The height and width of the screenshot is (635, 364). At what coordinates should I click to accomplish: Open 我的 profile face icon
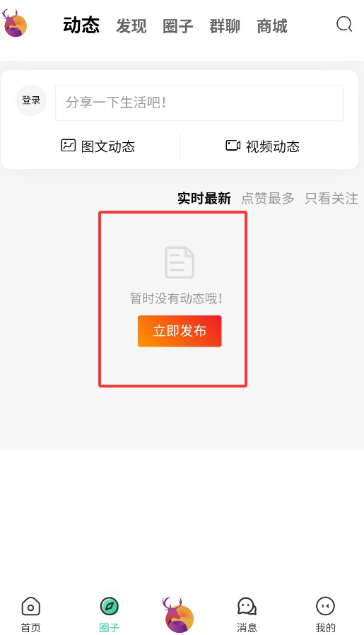(x=326, y=607)
